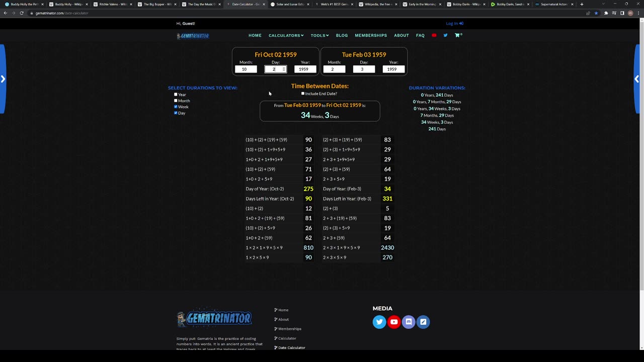This screenshot has width=644, height=362.
Task: Click first date Month input field
Action: [246, 69]
